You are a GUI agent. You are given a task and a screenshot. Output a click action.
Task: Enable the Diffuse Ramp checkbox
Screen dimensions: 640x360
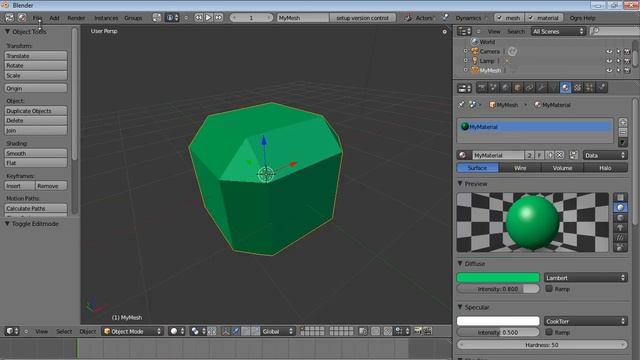pyautogui.click(x=549, y=289)
